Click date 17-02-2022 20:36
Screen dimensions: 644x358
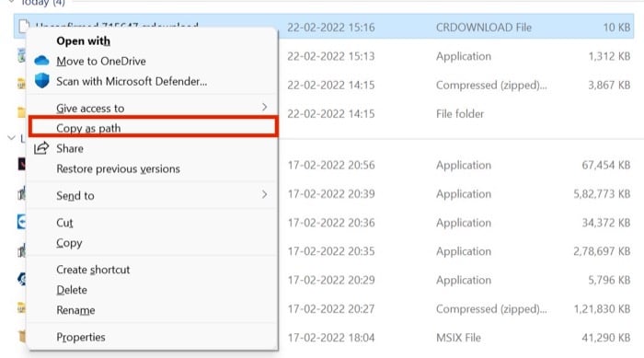[x=331, y=223]
